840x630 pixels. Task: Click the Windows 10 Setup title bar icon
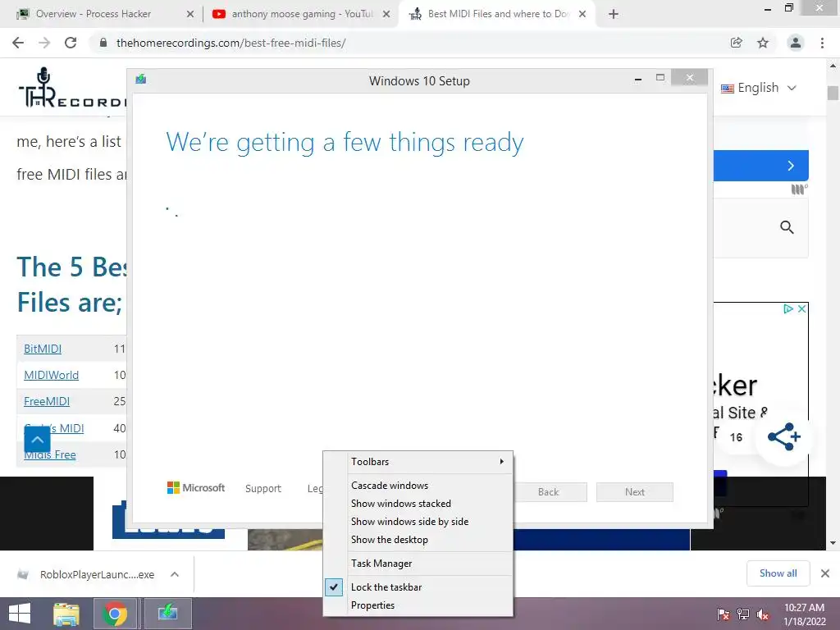point(141,80)
